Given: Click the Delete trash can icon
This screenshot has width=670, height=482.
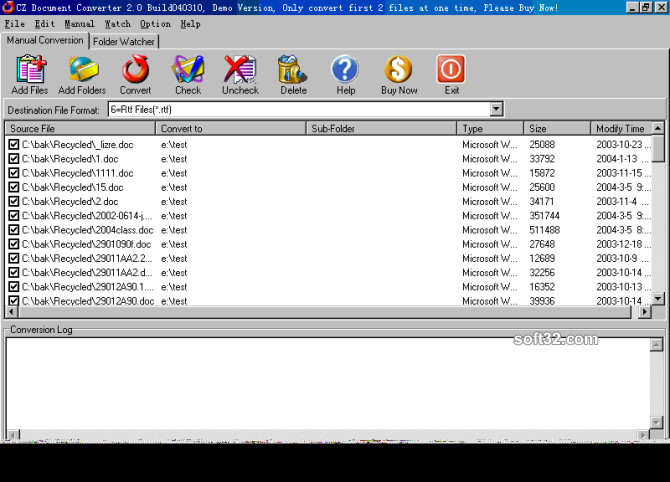Looking at the screenshot, I should pos(293,69).
